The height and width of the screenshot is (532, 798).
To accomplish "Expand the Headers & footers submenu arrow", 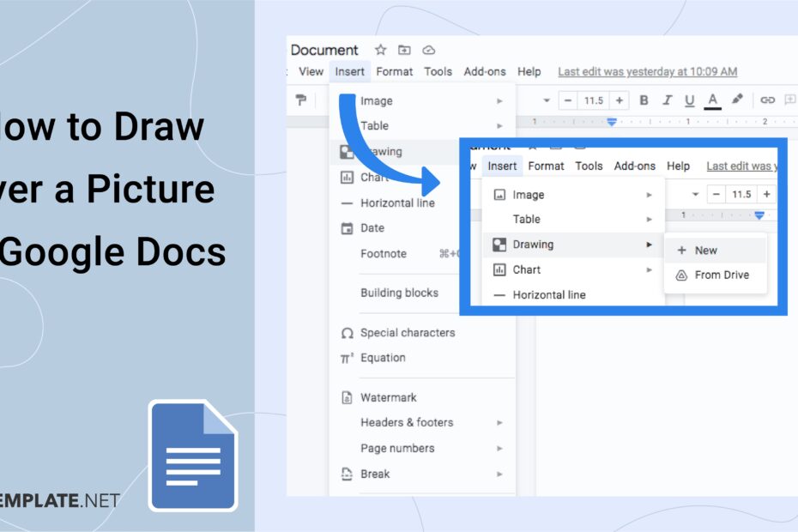I will (499, 422).
